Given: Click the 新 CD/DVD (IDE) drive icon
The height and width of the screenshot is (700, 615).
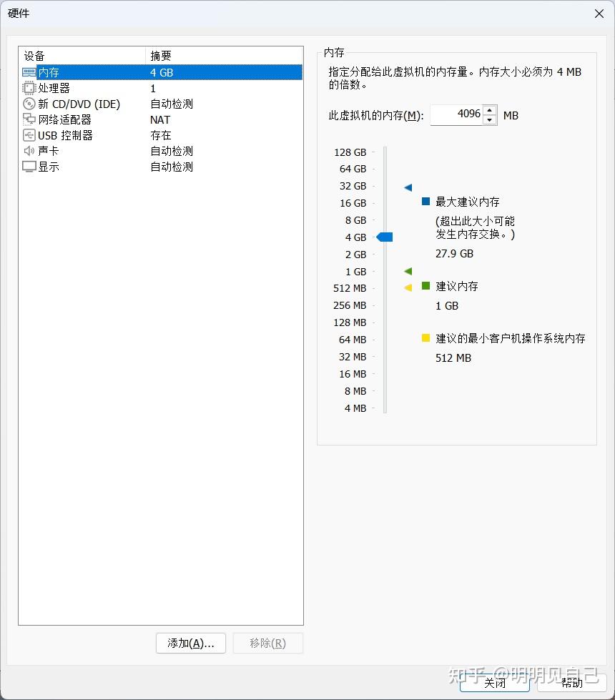Looking at the screenshot, I should coord(29,104).
